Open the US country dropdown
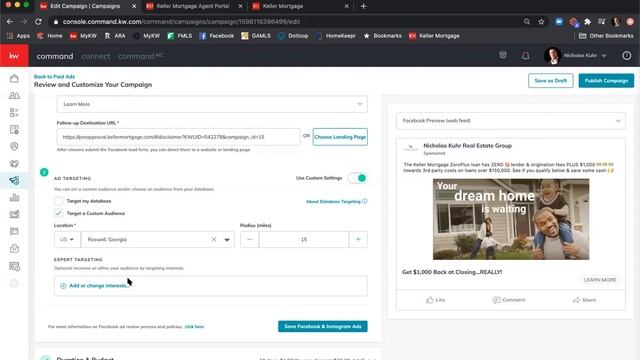The height and width of the screenshot is (360, 640). point(67,240)
